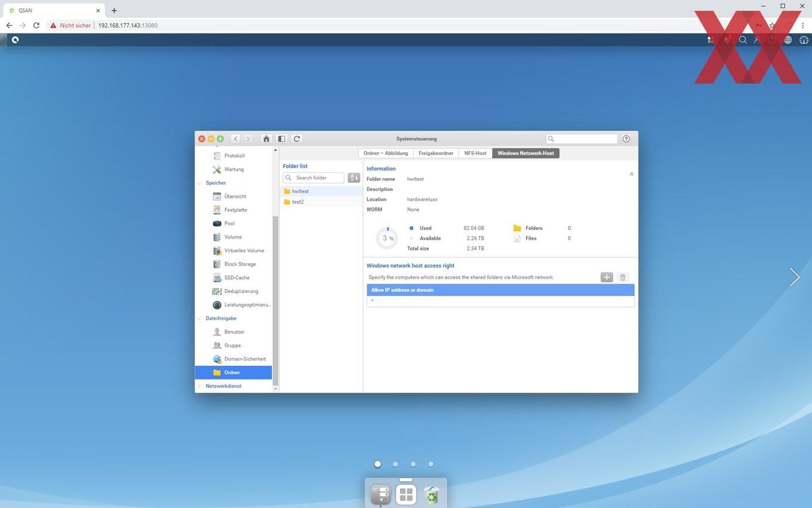
Task: Add an allowed IP address entry
Action: coord(607,277)
